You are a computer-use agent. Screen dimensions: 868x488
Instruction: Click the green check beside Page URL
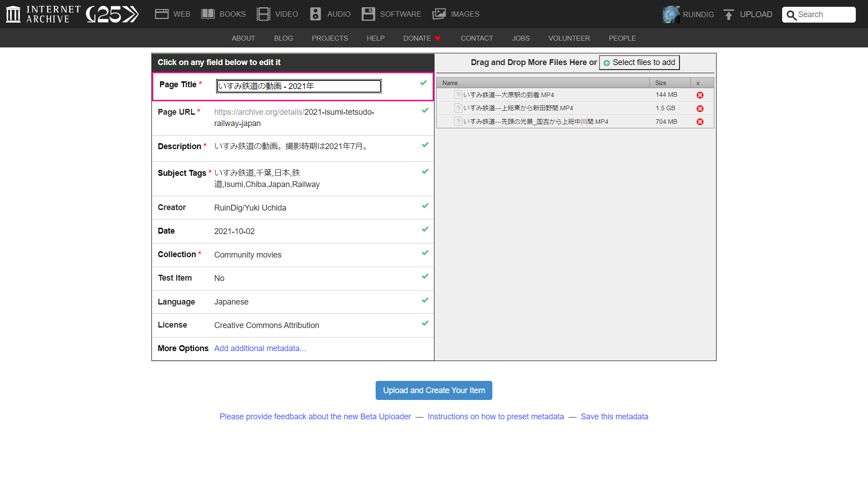[x=425, y=110]
